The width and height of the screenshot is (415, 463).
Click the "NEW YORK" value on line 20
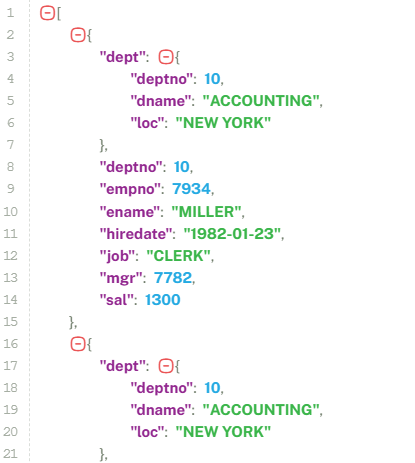[223, 432]
